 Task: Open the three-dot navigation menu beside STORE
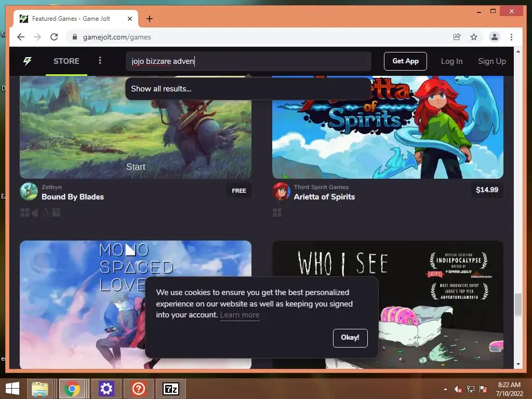coord(100,60)
